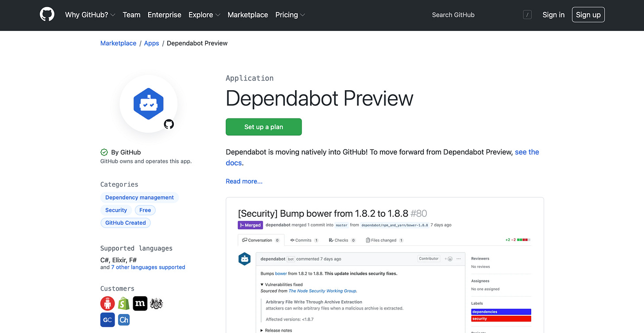Click the add reaction emoji icon
644x333 pixels.
pos(449,259)
